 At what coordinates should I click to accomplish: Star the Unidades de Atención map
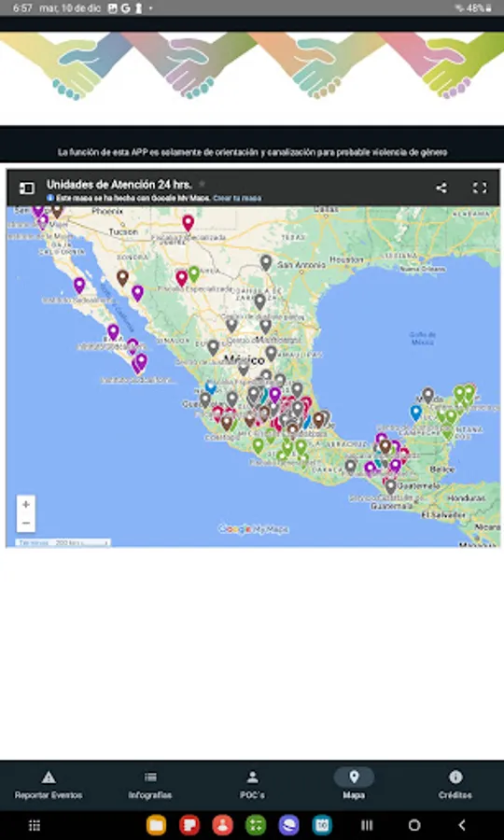pos(202,184)
